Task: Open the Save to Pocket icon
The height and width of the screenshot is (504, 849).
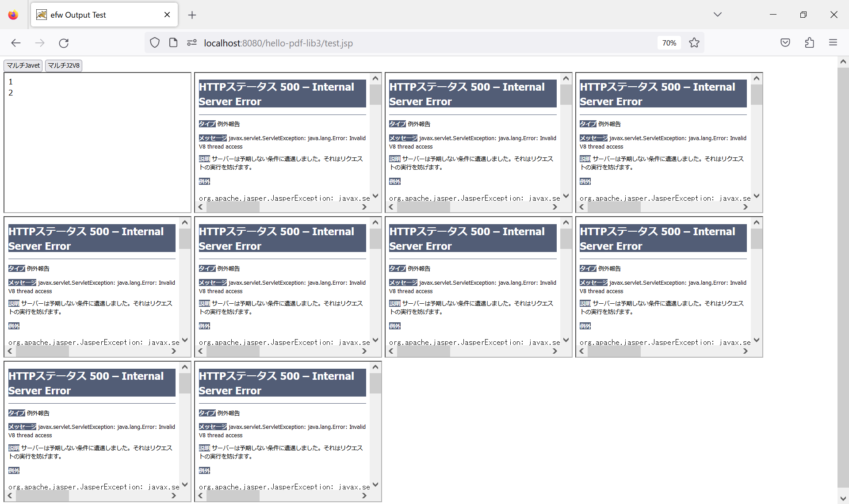Action: click(785, 43)
